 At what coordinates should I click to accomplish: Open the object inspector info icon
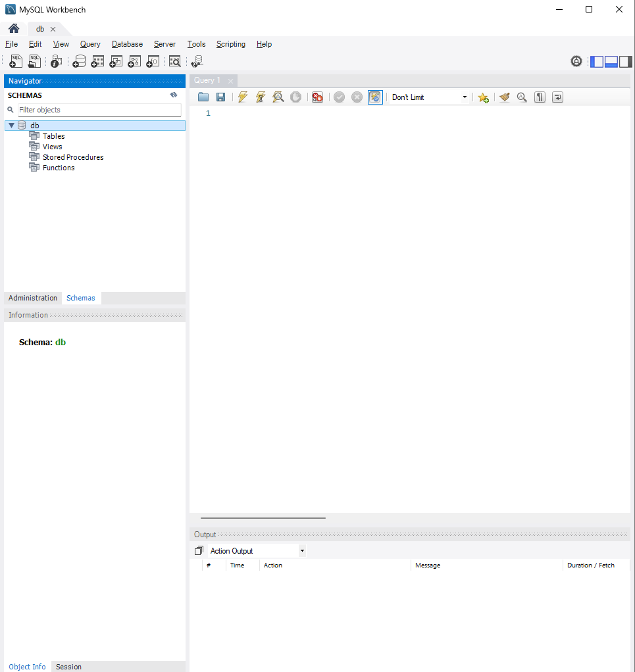coord(56,61)
